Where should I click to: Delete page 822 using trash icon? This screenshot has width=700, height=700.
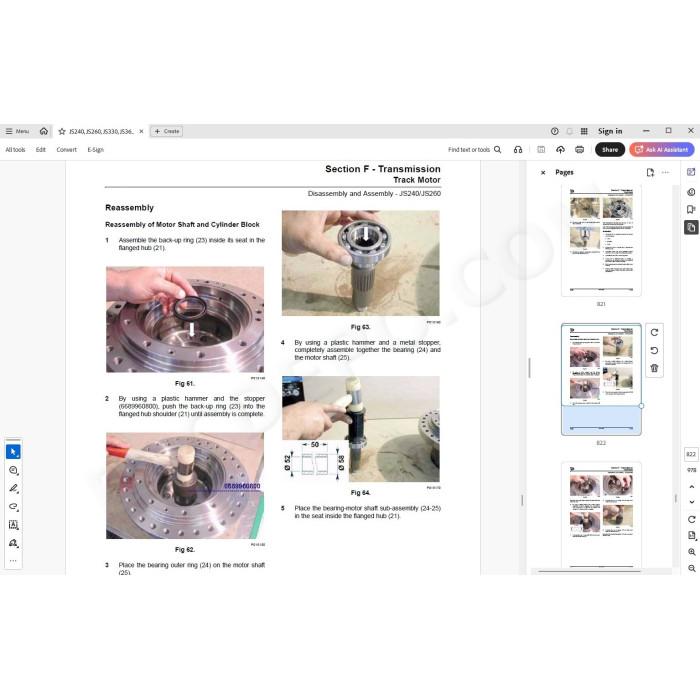point(654,368)
